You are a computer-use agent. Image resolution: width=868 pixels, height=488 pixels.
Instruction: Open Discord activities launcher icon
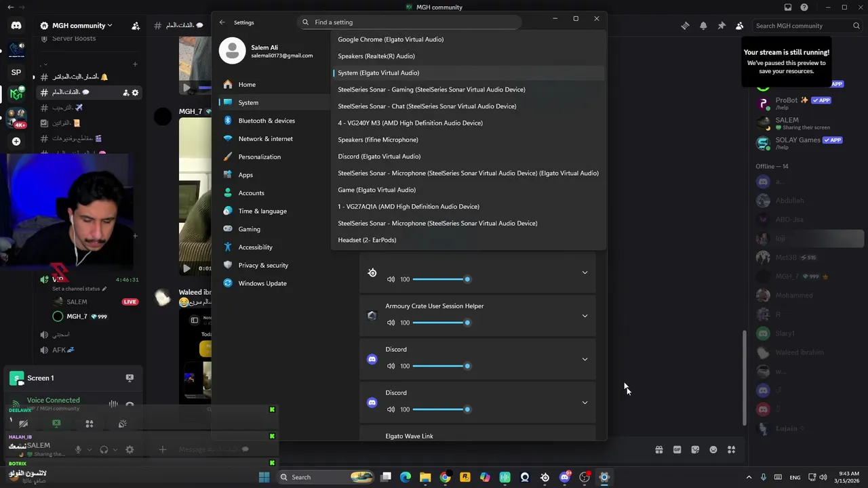[89, 424]
